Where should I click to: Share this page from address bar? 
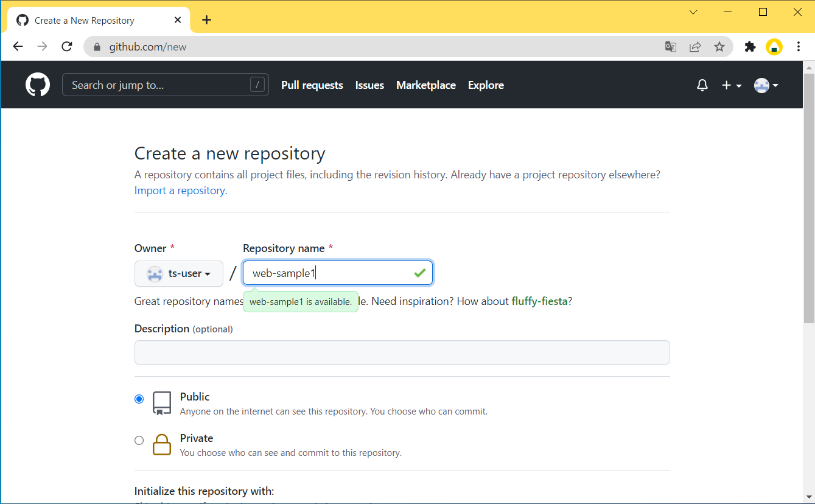point(695,47)
